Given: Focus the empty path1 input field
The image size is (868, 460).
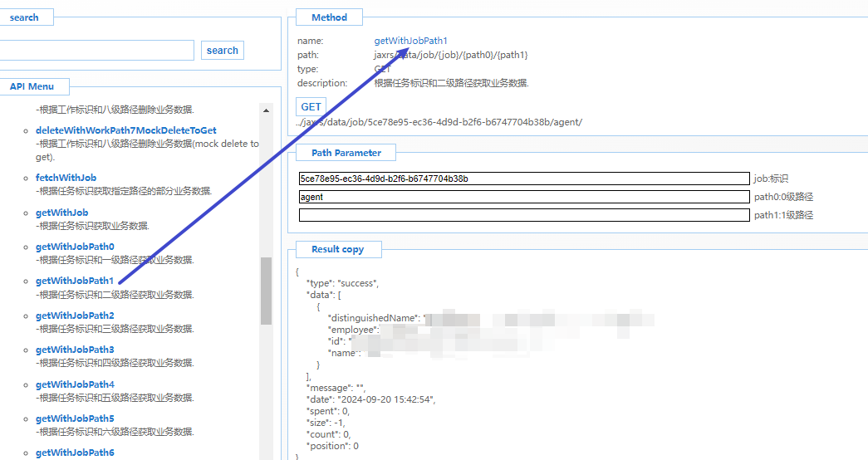Looking at the screenshot, I should click(x=523, y=215).
